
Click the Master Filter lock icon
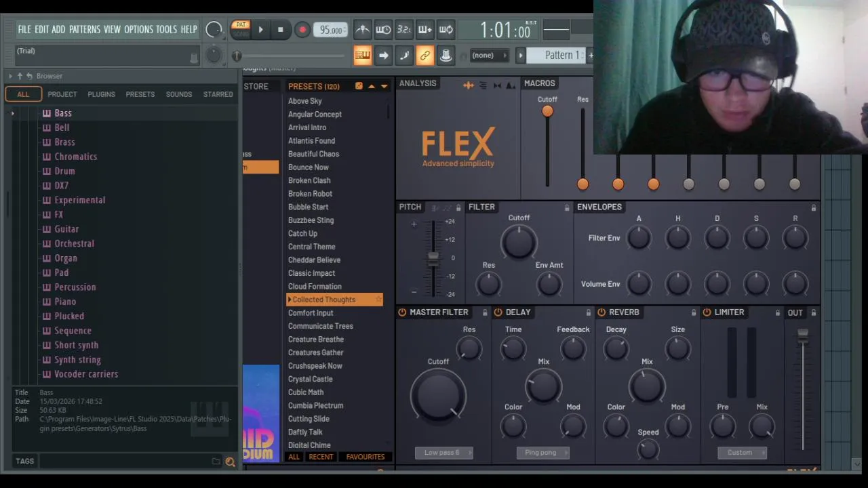point(485,312)
